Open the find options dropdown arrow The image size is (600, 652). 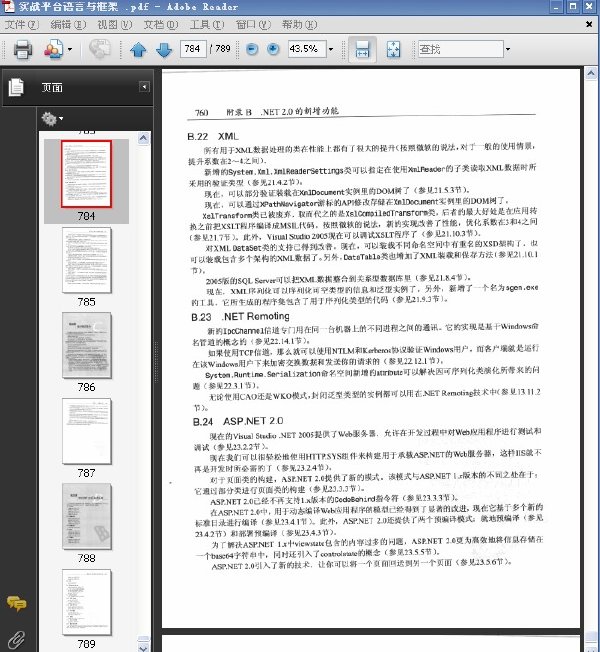pyautogui.click(x=508, y=49)
